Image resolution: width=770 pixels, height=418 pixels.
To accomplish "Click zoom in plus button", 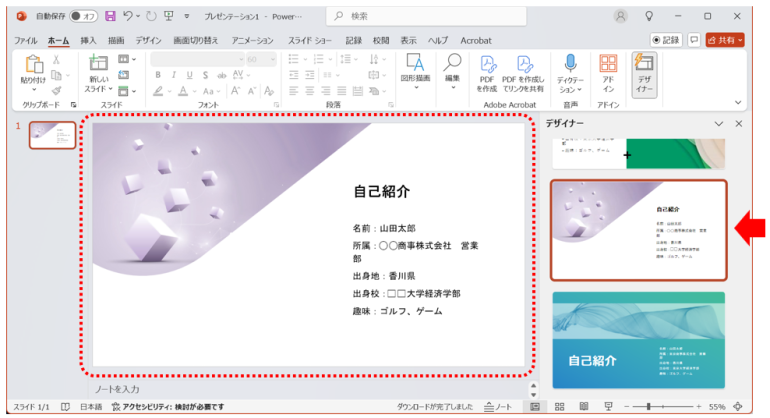I will click(698, 406).
